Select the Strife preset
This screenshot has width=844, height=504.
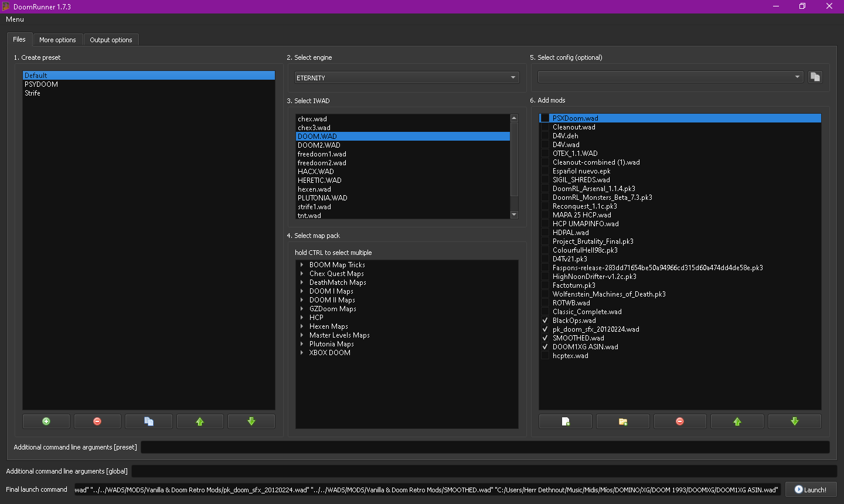(x=149, y=93)
